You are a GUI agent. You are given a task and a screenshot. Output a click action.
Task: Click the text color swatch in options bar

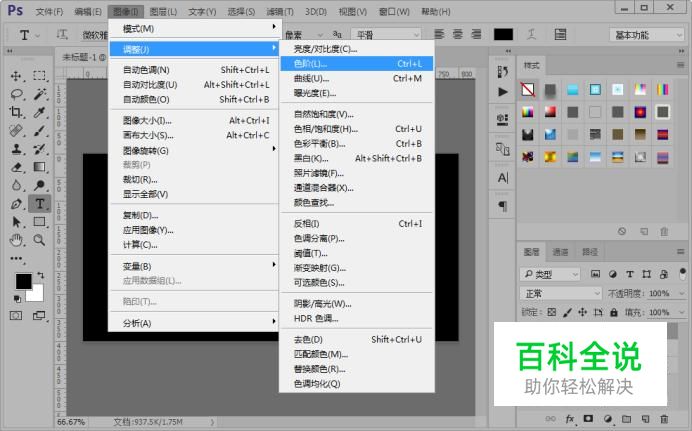click(504, 34)
